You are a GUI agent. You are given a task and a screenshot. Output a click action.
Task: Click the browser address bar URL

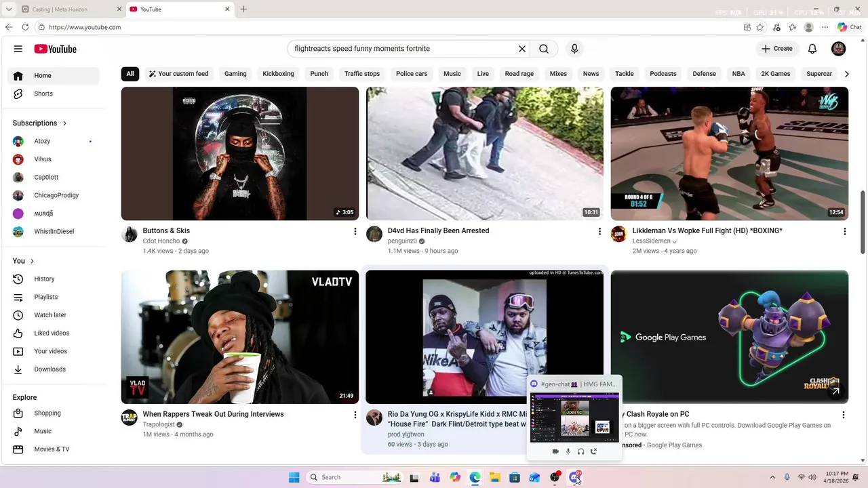click(x=85, y=27)
